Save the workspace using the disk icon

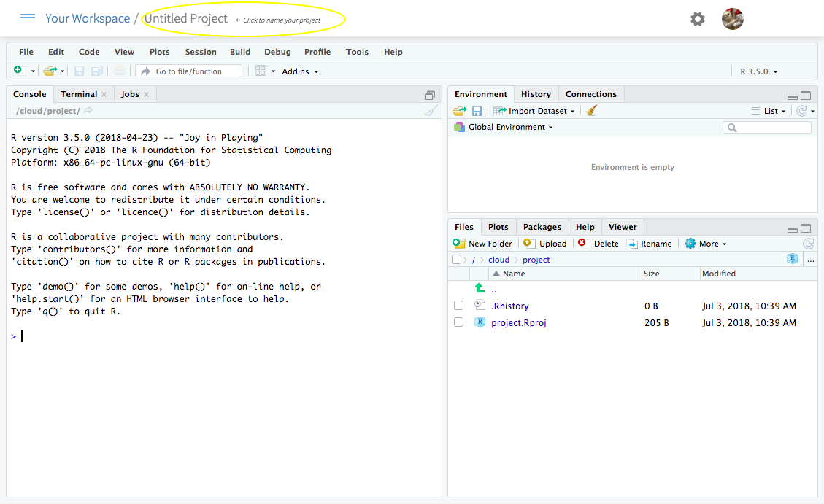coord(477,110)
